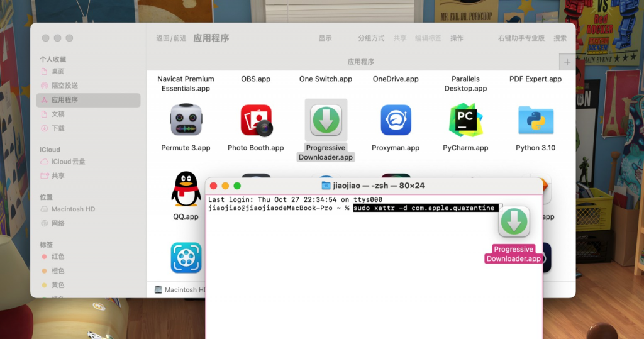Select Macintosh HD under 位置
Viewport: 644px width, 339px height.
click(x=72, y=209)
